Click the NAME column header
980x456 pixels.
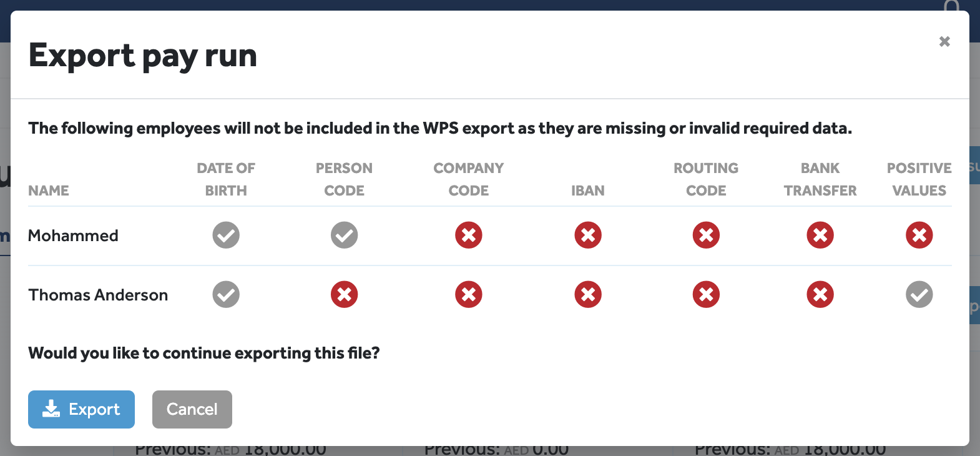[49, 191]
